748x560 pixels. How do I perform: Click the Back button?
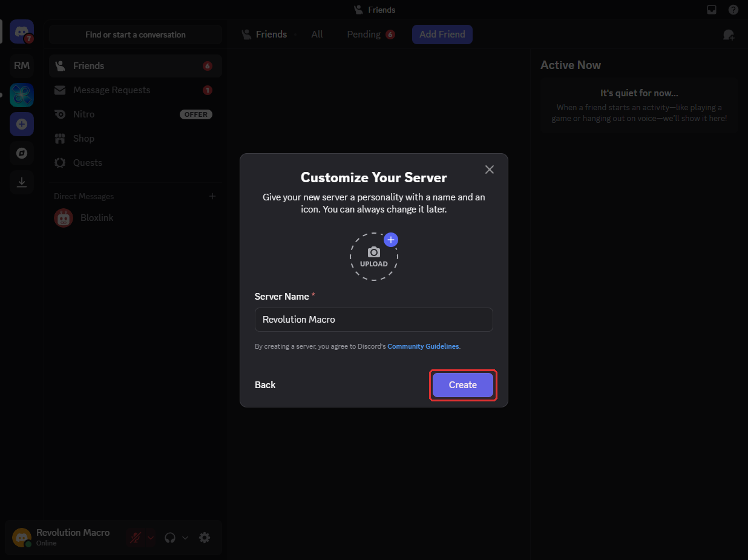pyautogui.click(x=265, y=385)
